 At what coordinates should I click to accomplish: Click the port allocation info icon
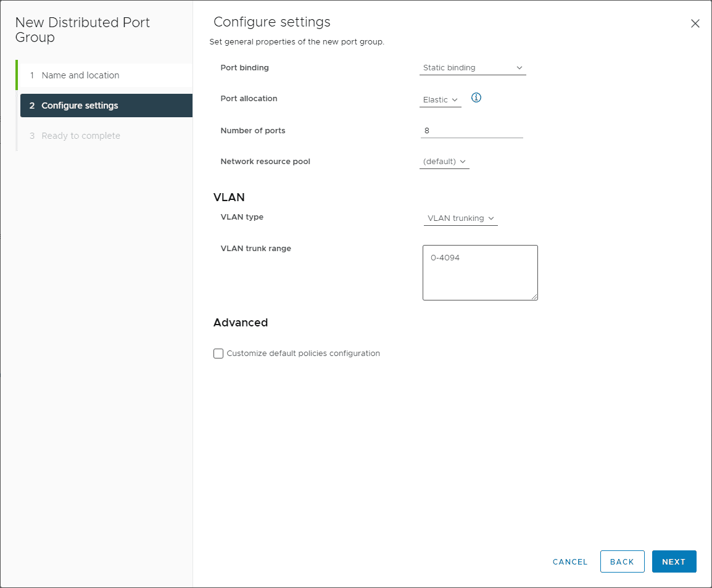point(476,97)
